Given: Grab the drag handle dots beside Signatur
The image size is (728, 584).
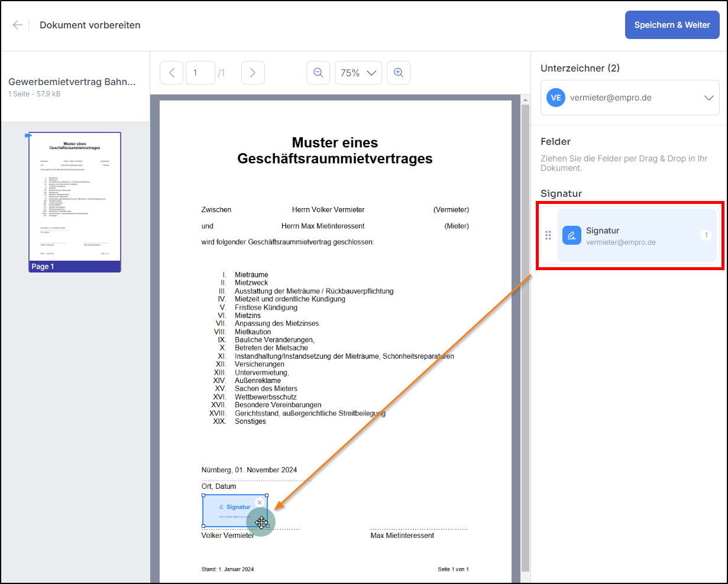Looking at the screenshot, I should pyautogui.click(x=548, y=235).
